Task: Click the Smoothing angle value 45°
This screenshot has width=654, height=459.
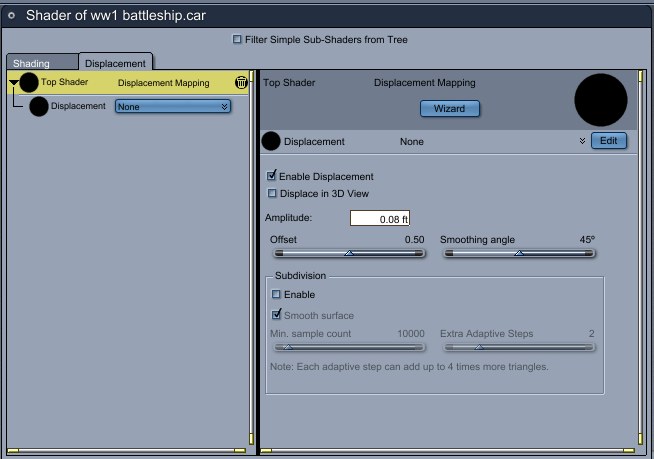Action: (x=587, y=240)
